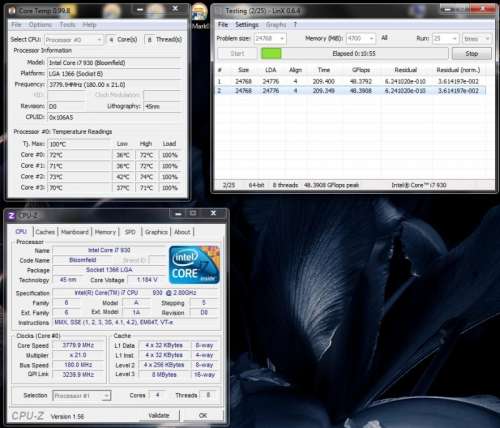Click the Core Temp title bar icon
Viewport: 500px width, 428px height.
tap(12, 11)
